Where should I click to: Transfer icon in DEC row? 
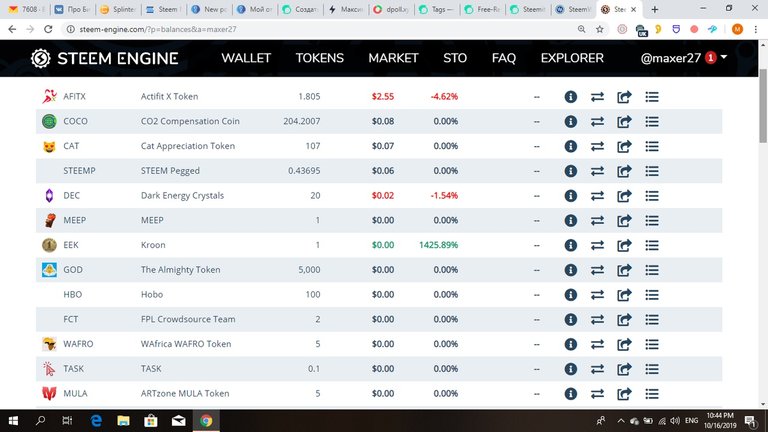pos(597,195)
